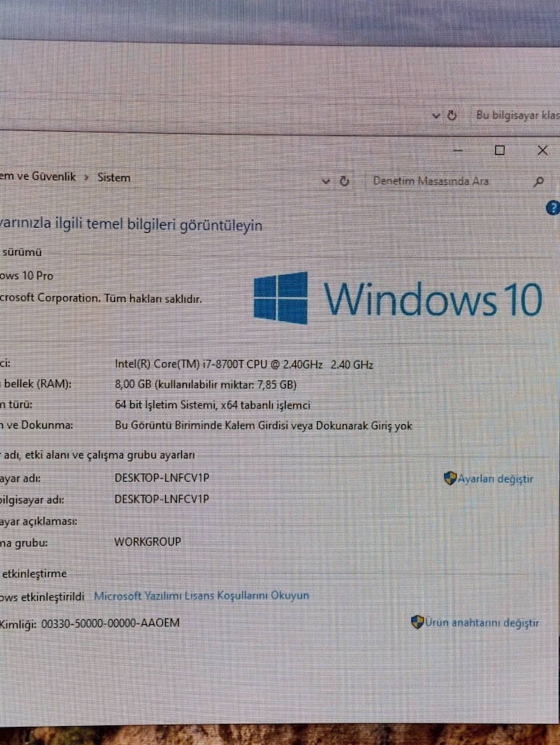Click the shield icon beside Ayarları değiştir
Screen dimensions: 560x745
449,478
